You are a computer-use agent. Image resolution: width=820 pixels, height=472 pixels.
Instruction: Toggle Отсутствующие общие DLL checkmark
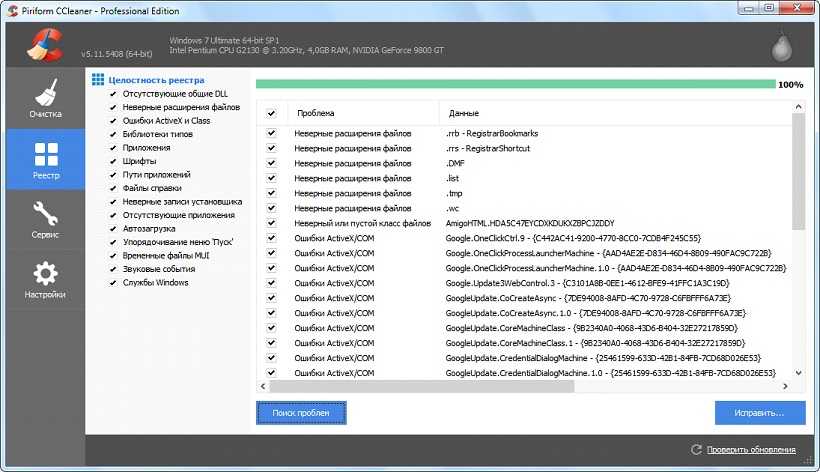(x=113, y=94)
